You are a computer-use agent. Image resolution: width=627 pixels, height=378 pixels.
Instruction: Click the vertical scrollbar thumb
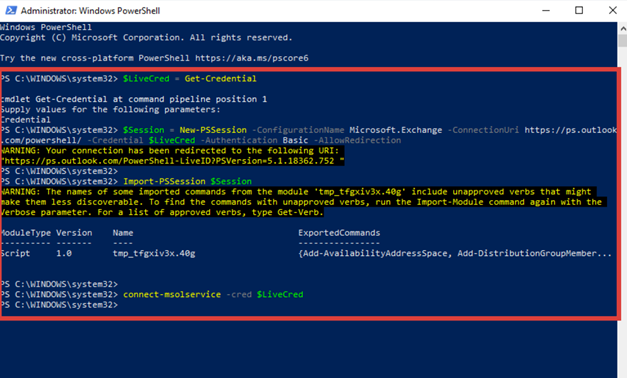click(623, 41)
